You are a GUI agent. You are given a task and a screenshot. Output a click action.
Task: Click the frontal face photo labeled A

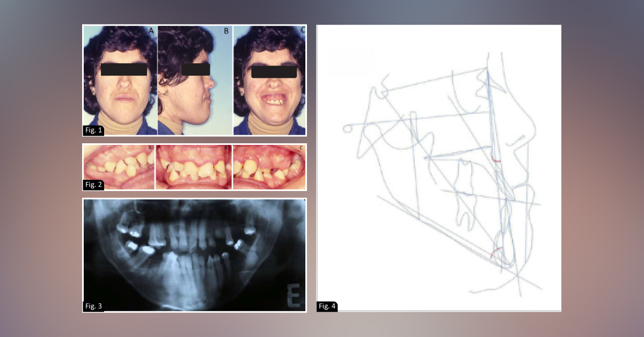pos(120,80)
